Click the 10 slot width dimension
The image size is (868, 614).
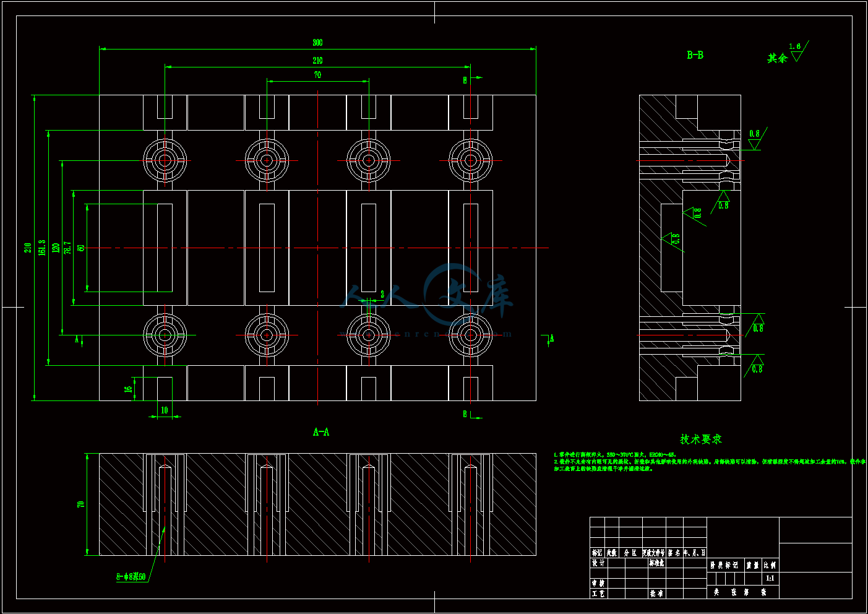pyautogui.click(x=164, y=410)
